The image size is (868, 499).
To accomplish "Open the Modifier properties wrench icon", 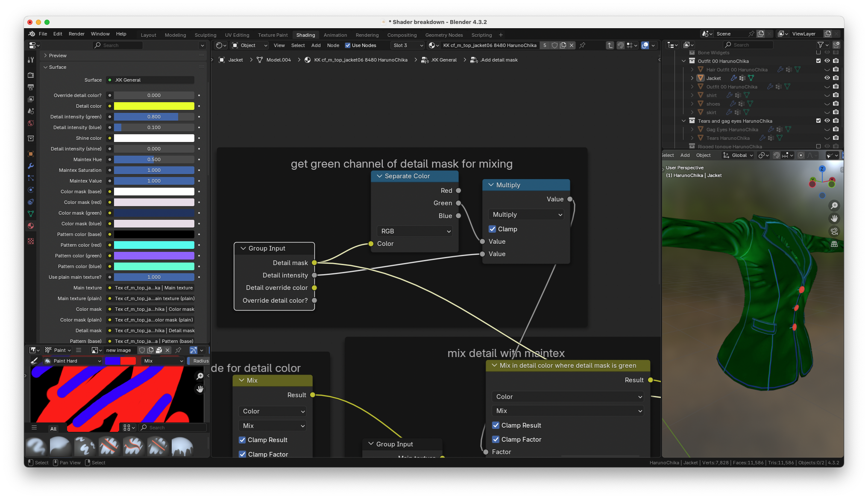I will (x=31, y=166).
